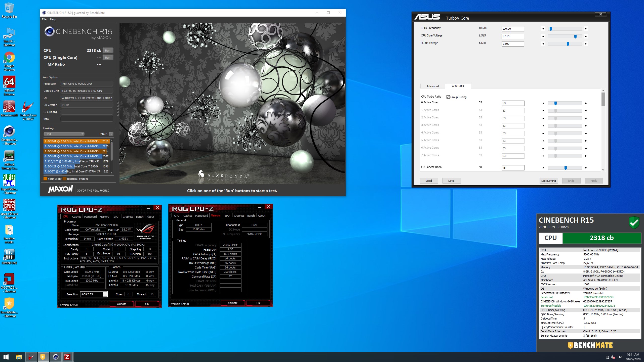Open Cinebench shortcut on desktop

click(9, 135)
